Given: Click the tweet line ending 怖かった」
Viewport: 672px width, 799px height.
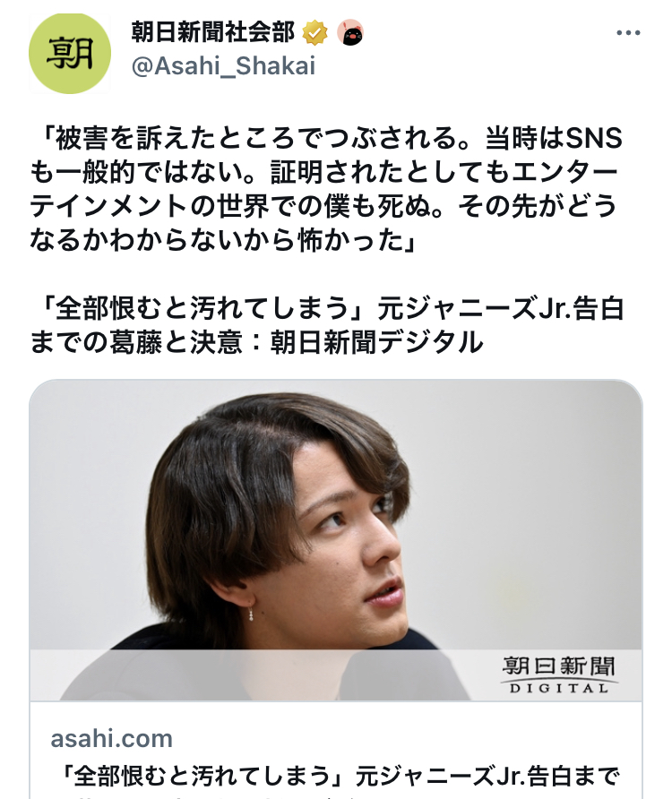Looking at the screenshot, I should click(223, 240).
